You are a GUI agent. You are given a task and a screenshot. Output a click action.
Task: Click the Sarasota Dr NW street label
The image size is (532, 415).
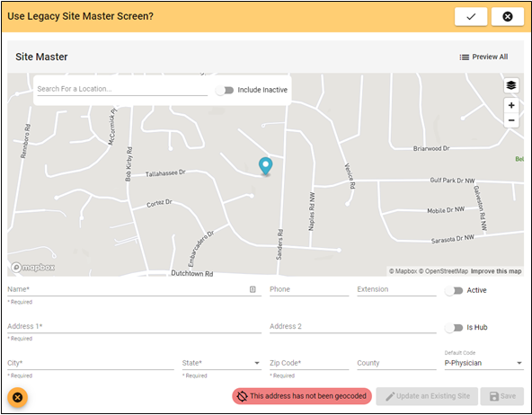pos(453,239)
